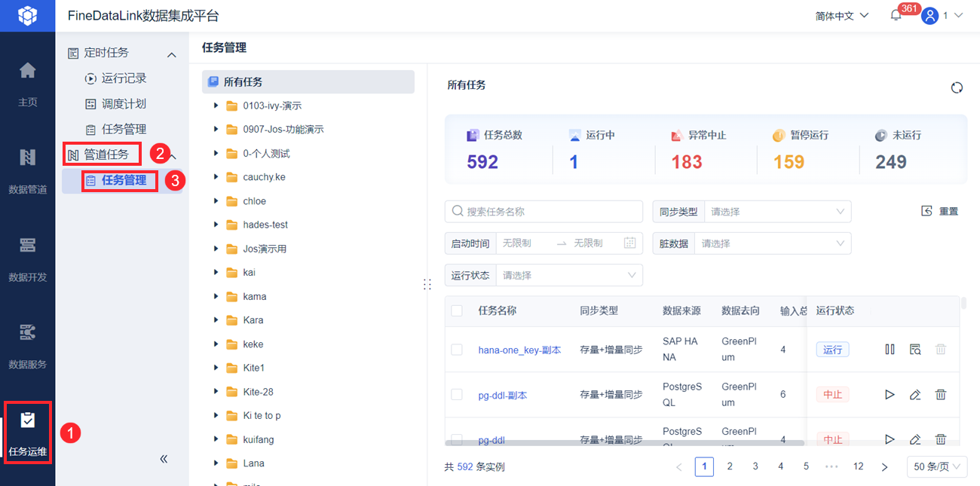Pause the hana-one_key-副本 task
Image resolution: width=980 pixels, height=486 pixels.
pos(890,349)
